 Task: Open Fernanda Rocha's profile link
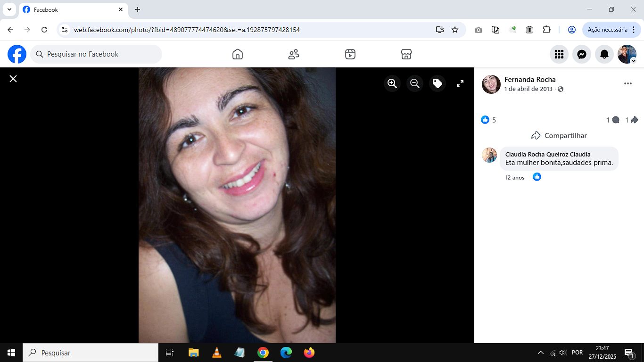tap(530, 80)
